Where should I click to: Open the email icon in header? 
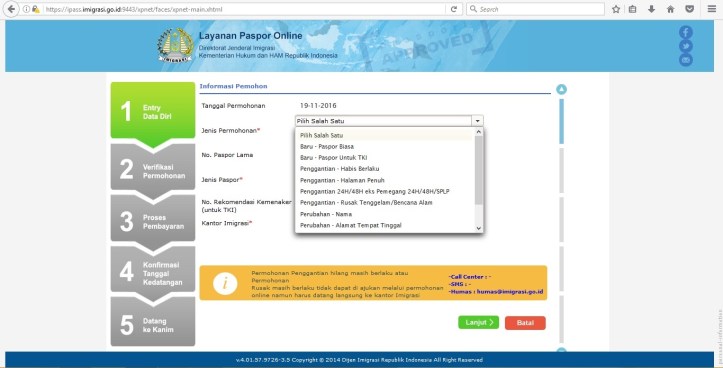tap(686, 60)
